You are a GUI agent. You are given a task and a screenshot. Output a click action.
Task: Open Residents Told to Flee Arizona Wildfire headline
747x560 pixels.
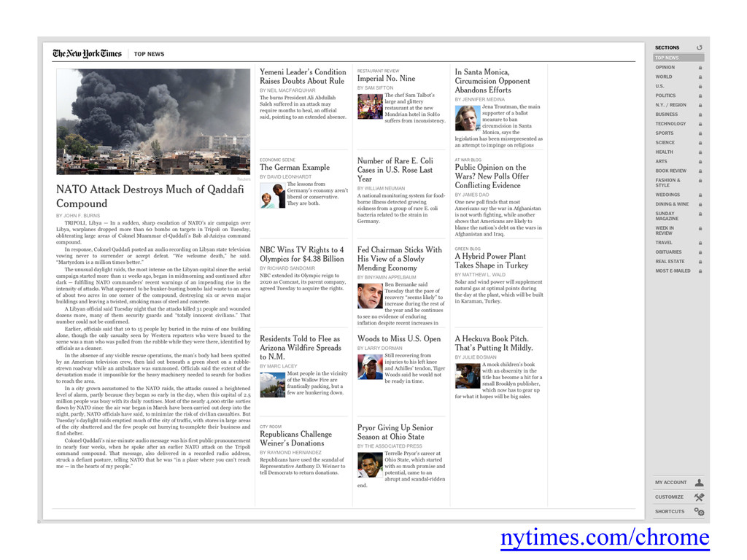click(301, 348)
